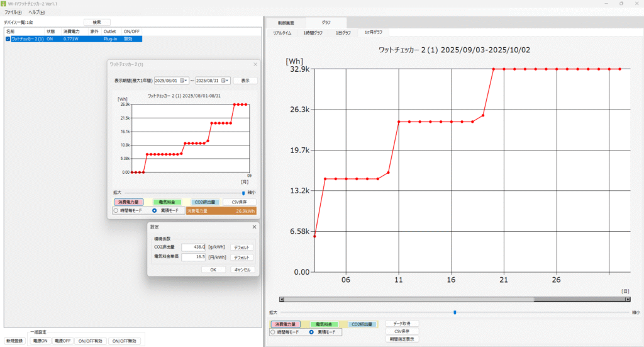Image resolution: width=644 pixels, height=347 pixels.
Task: Click the データ取得 button
Action: 402,323
